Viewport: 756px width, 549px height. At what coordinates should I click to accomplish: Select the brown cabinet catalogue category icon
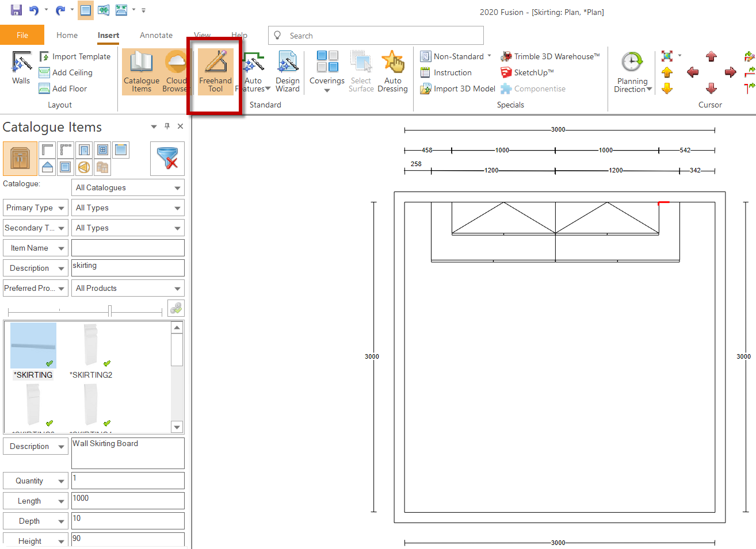click(20, 158)
